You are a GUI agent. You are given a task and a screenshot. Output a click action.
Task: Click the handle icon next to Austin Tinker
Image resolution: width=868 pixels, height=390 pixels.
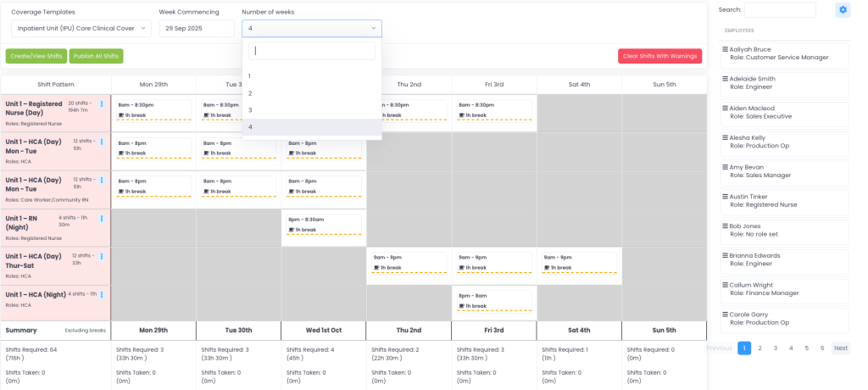pos(725,197)
